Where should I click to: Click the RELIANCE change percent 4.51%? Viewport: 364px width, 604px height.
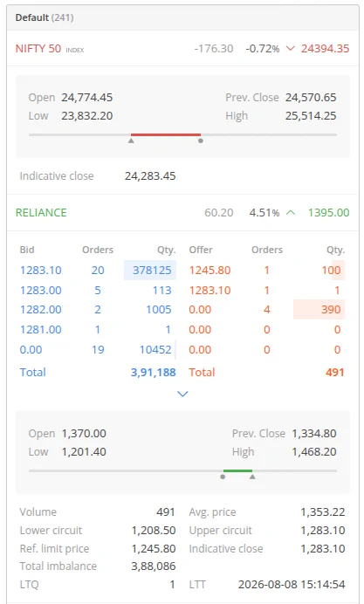coord(264,213)
